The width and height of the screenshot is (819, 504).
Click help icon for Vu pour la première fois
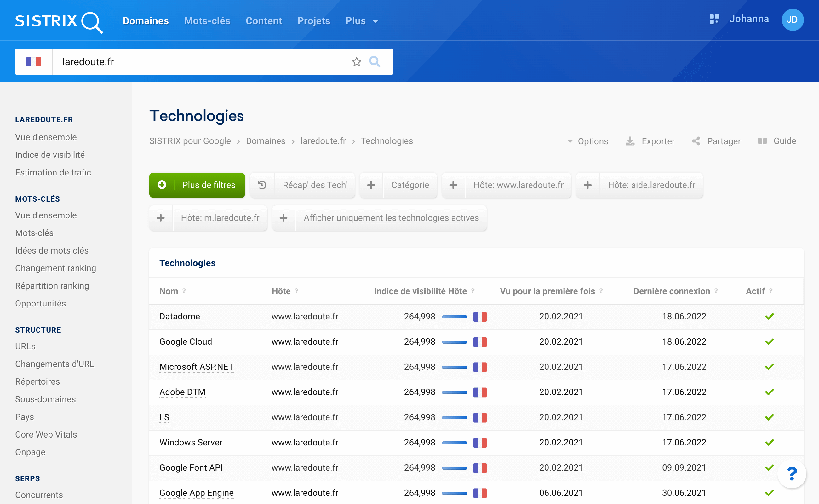[601, 291]
